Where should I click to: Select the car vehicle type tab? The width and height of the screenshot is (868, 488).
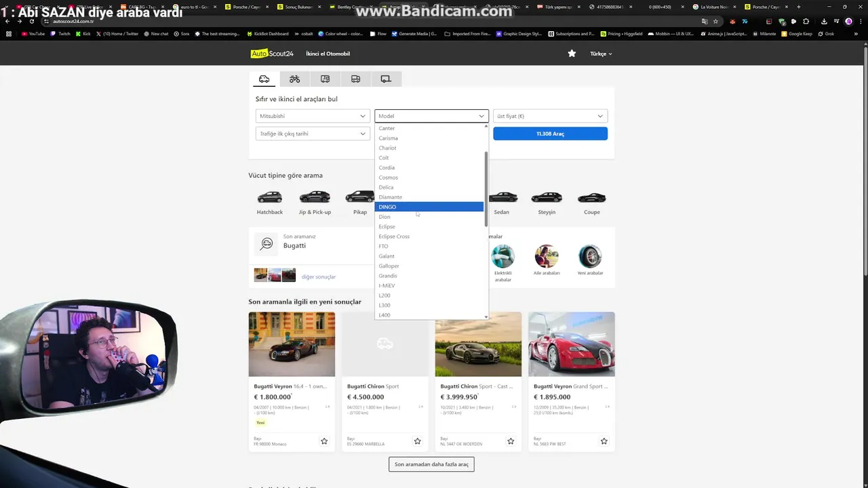264,79
